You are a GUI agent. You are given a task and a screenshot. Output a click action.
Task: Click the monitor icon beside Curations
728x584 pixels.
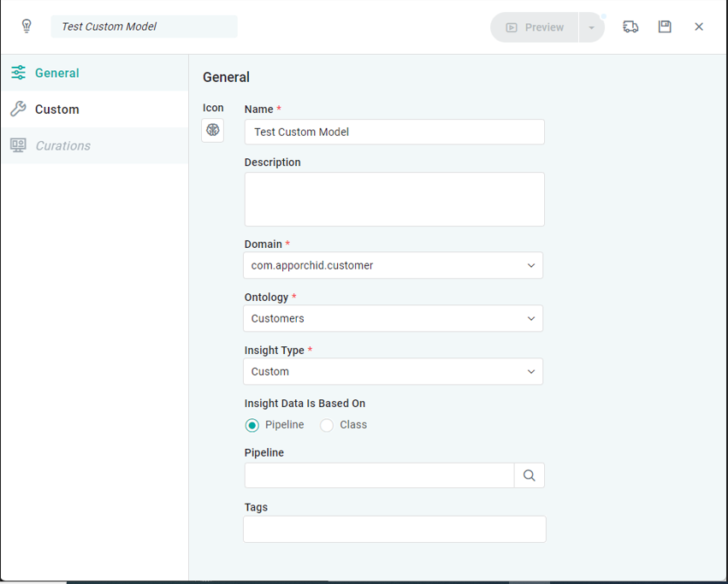tap(18, 145)
